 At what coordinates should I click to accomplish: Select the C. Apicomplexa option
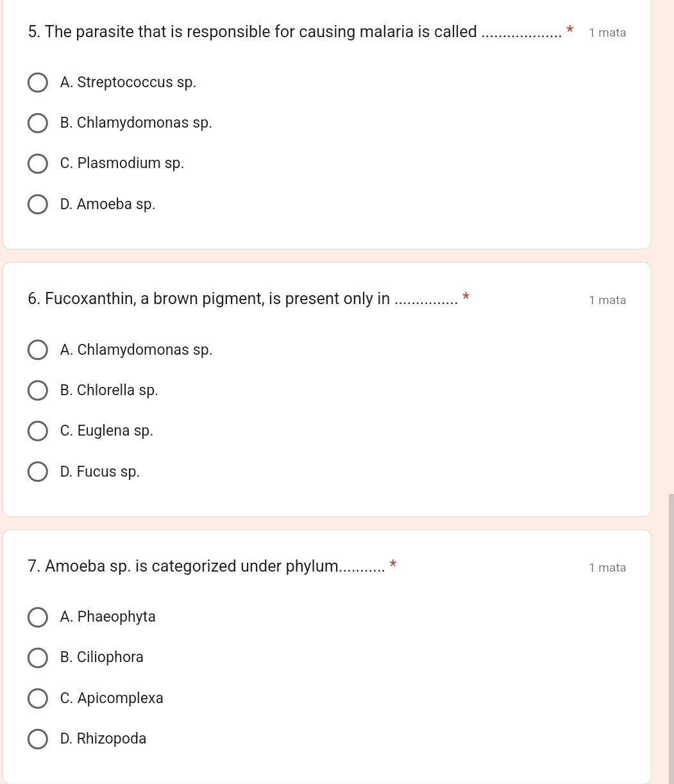(38, 699)
